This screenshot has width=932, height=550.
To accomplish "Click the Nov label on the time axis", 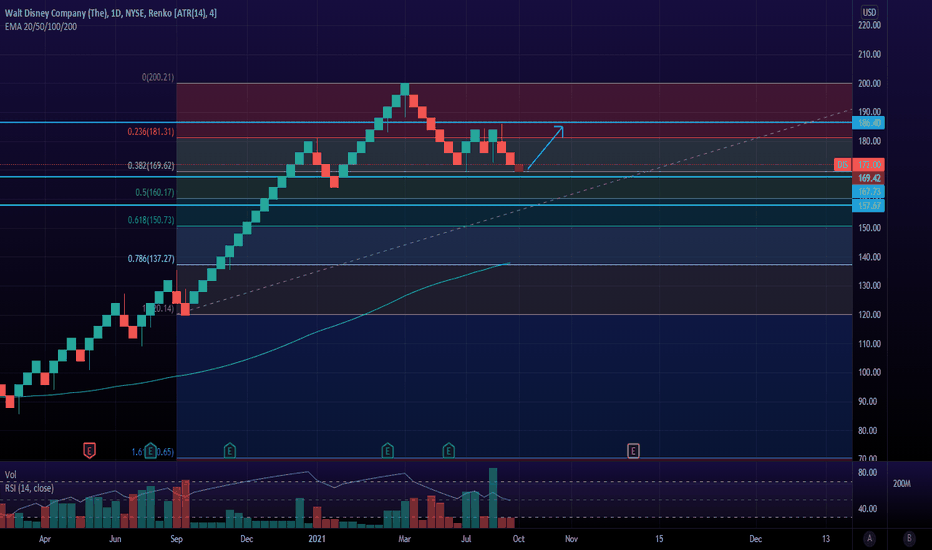I will tap(571, 539).
